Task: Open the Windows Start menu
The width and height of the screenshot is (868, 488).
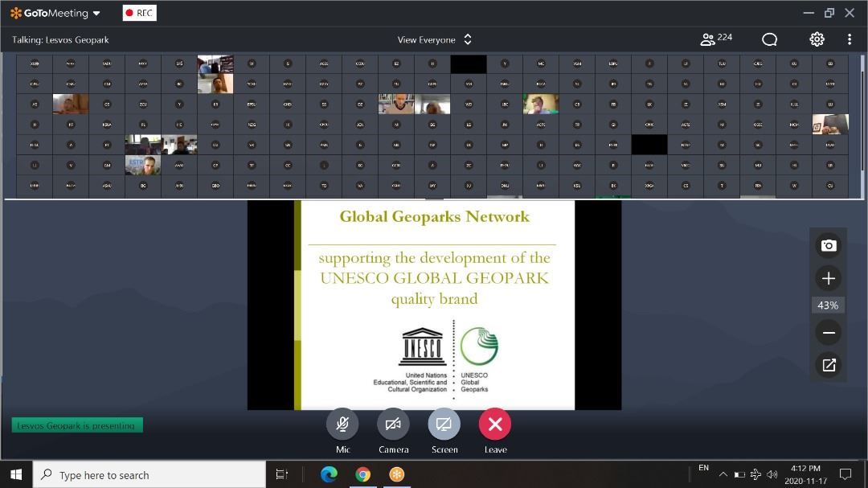Action: [x=16, y=474]
